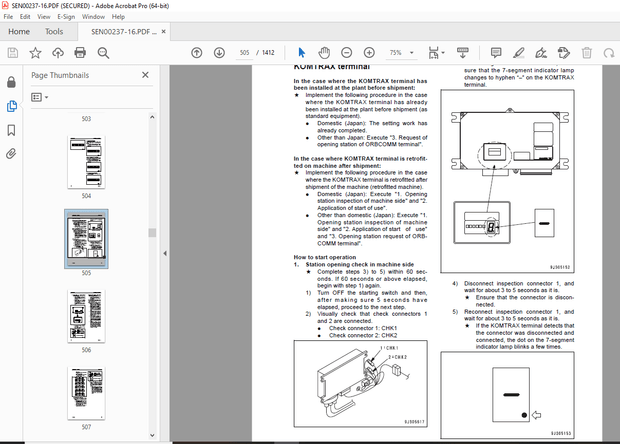Click the upload to cloud icon
This screenshot has width=620, height=444.
[58, 53]
